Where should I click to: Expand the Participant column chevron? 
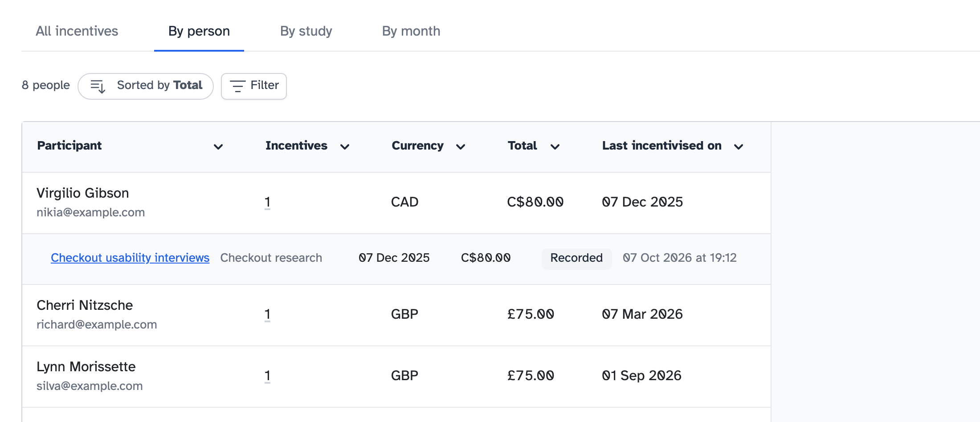pos(218,146)
